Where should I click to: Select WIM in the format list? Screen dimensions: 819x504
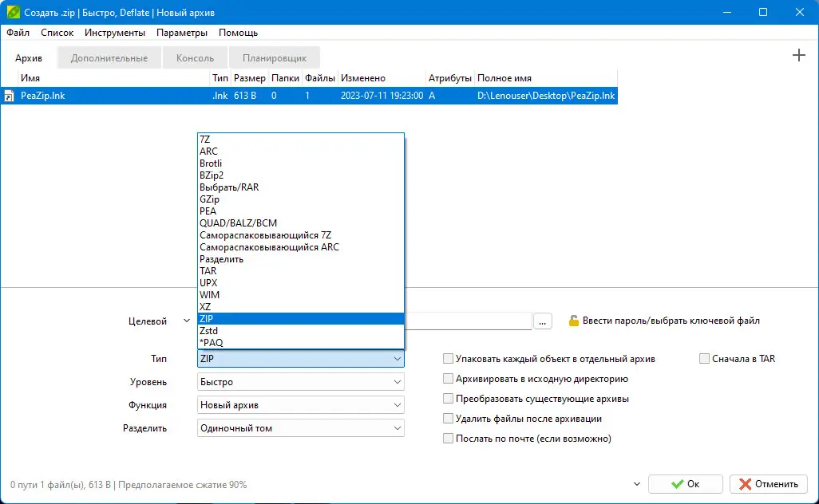click(x=300, y=295)
